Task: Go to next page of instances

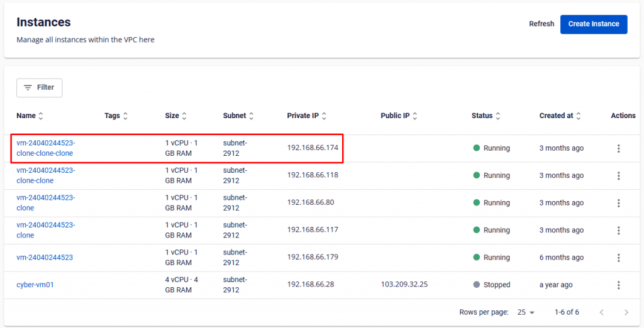Action: [x=626, y=312]
